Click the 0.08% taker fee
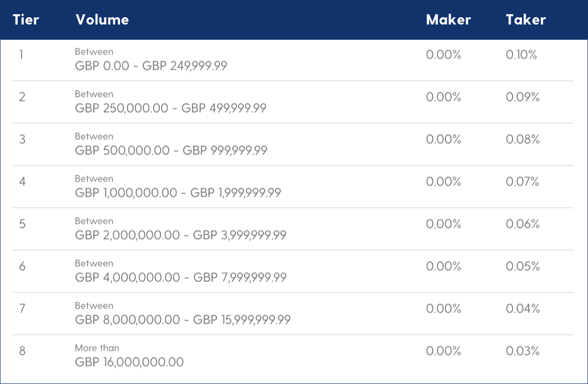 (522, 139)
